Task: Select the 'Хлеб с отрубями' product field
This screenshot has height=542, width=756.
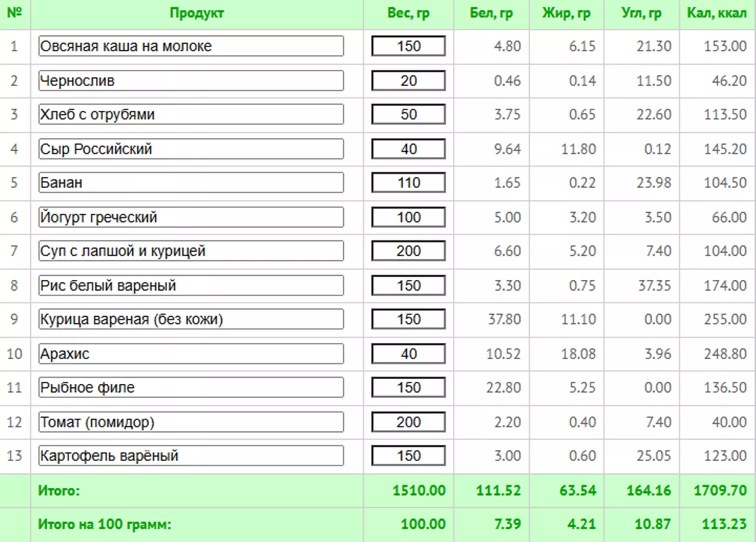Action: [x=191, y=114]
